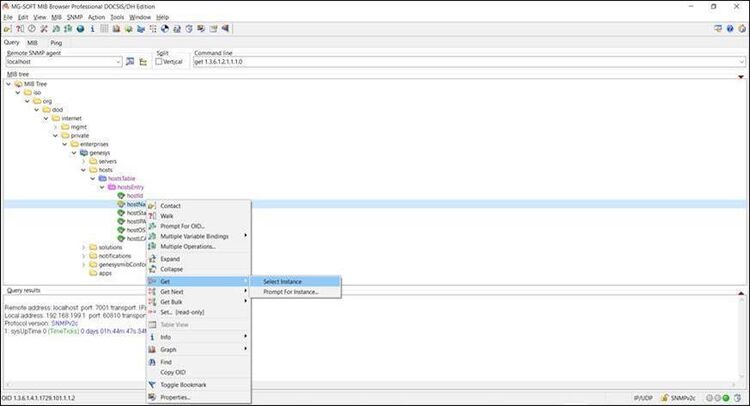This screenshot has width=750, height=406.
Task: Collapse the internet node in tree
Action: click(46, 119)
